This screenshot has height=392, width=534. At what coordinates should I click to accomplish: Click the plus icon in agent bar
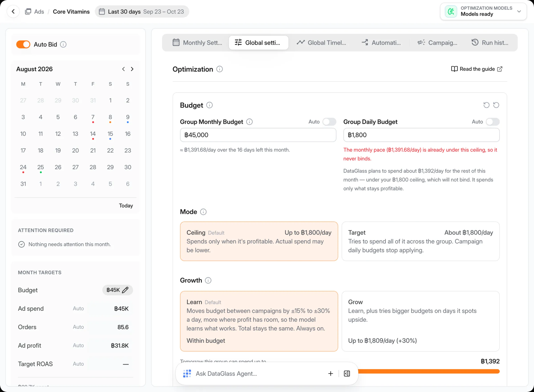click(x=331, y=374)
